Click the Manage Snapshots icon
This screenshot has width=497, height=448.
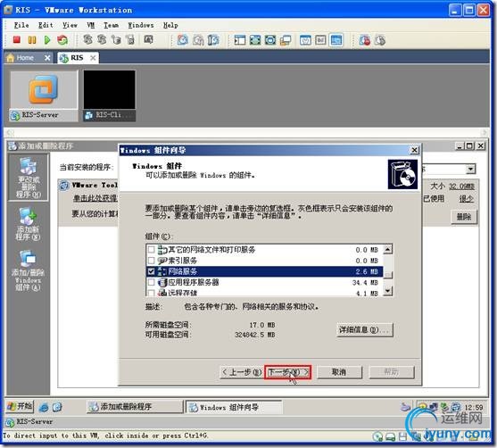(x=213, y=40)
